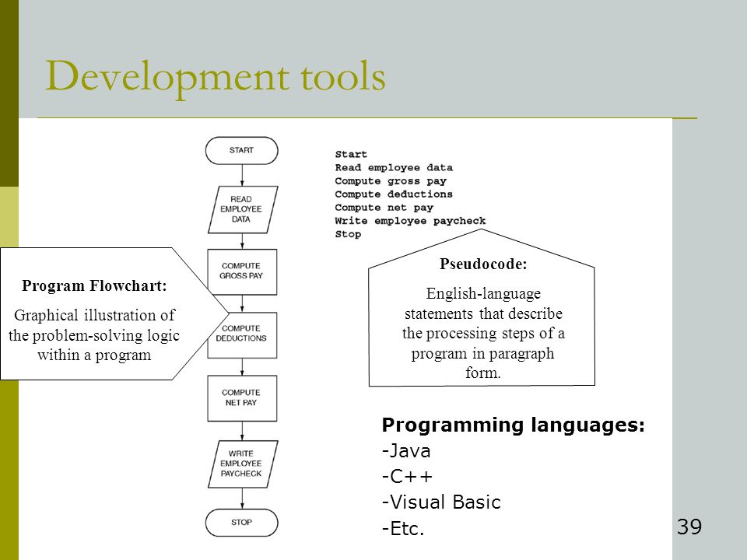Click the COMPUTE DEDUCTIONS flowchart box
Screen dimensions: 747x560
(242, 335)
